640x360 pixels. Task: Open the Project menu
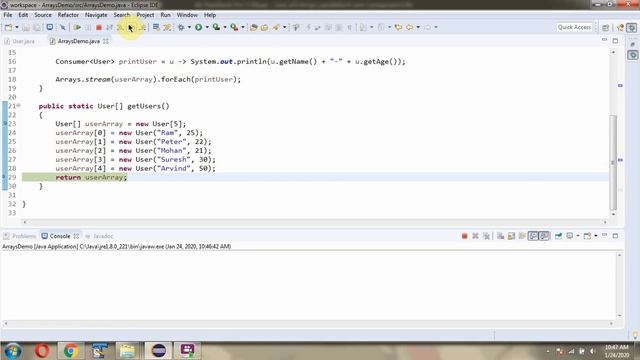click(145, 15)
